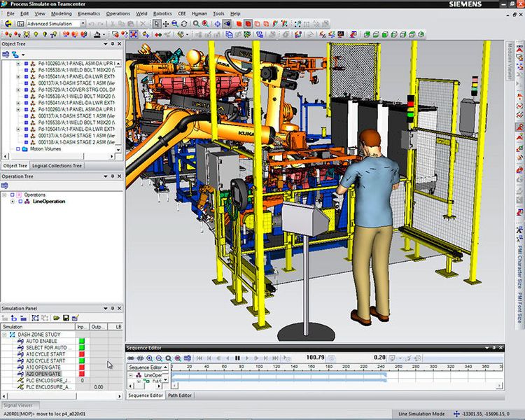Open the Signal Viewer tab
This screenshot has width=525, height=420.
click(20, 405)
